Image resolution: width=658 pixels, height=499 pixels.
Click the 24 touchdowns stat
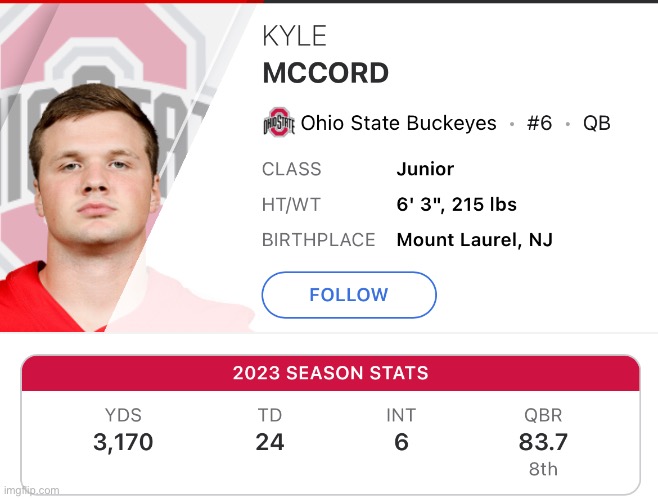270,441
